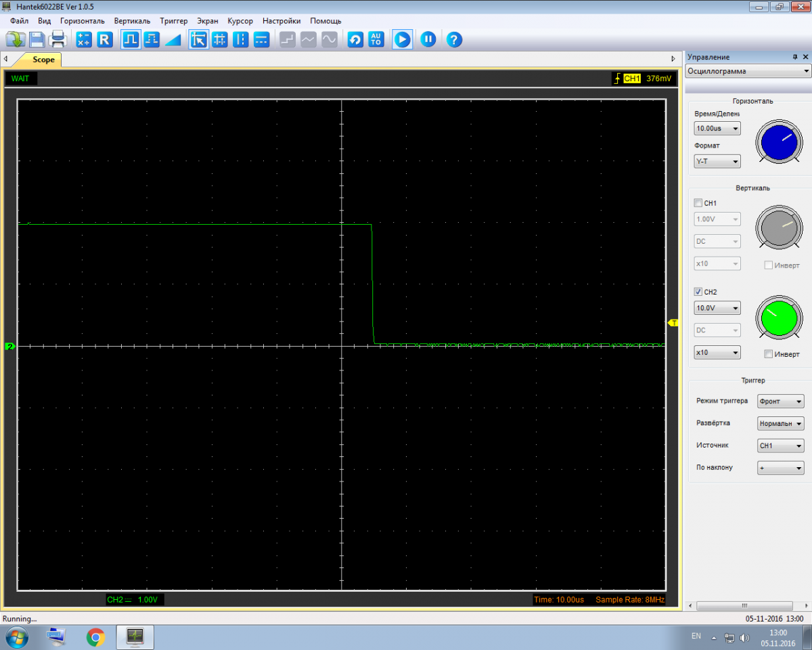This screenshot has width=812, height=650.
Task: Toggle the CH2 Инверт checkbox
Action: coord(768,353)
